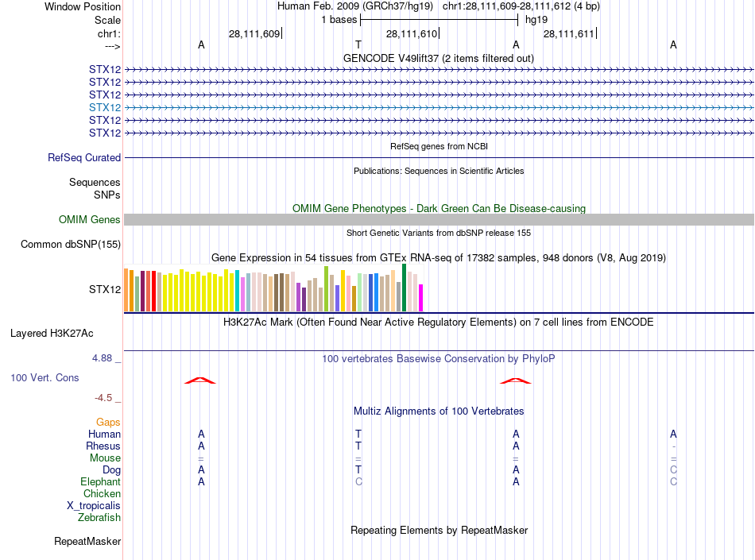Click the -4.5 PhyloP lower scale value
The image size is (755, 560).
coord(103,398)
